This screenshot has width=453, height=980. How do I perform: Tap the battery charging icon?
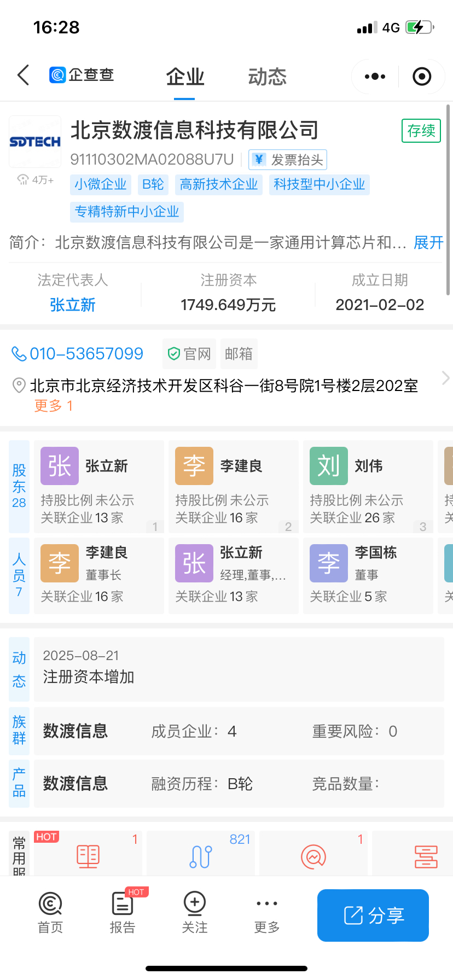[420, 27]
